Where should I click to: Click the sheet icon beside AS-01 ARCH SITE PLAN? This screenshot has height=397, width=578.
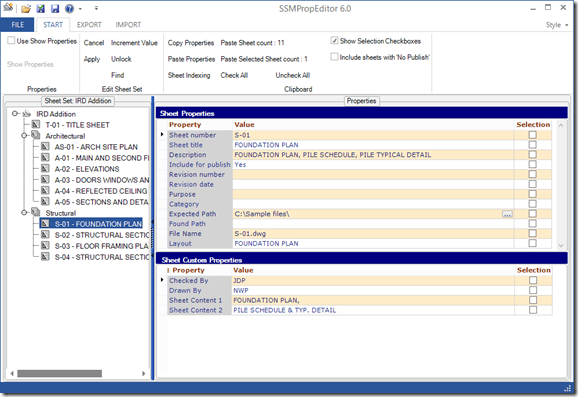[45, 147]
